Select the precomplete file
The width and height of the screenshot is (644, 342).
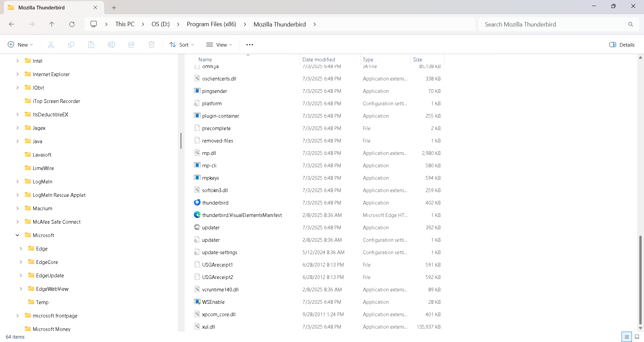216,128
